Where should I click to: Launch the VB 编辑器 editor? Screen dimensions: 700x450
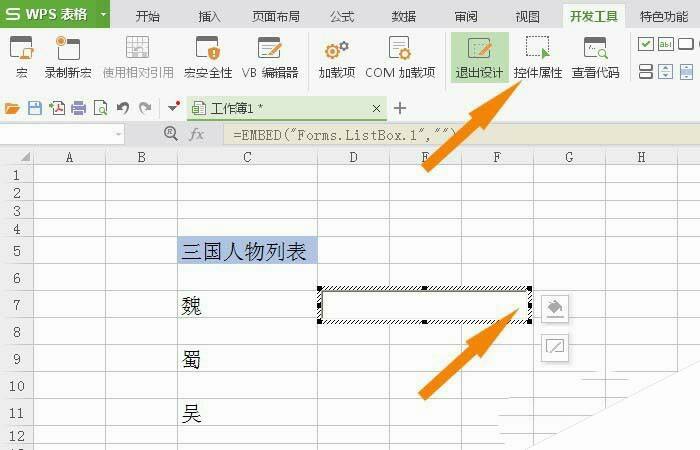270,57
